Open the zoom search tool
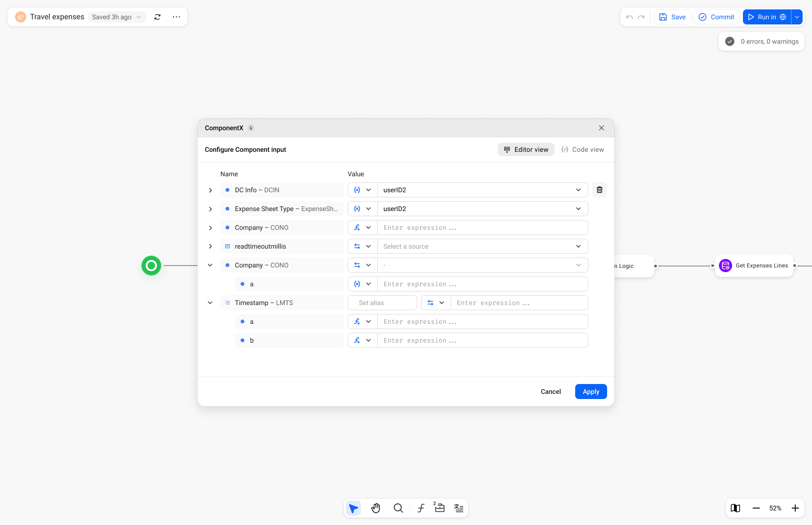This screenshot has width=812, height=525. (398, 508)
